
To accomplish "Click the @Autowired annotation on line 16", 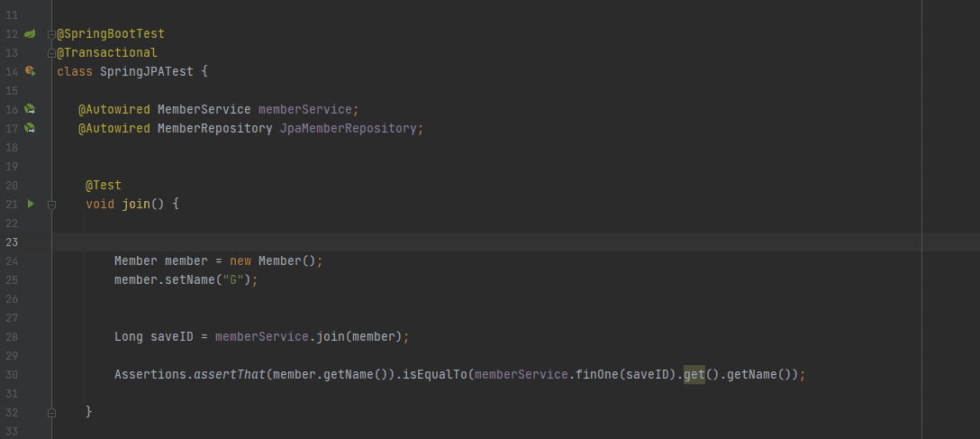I will pyautogui.click(x=114, y=109).
